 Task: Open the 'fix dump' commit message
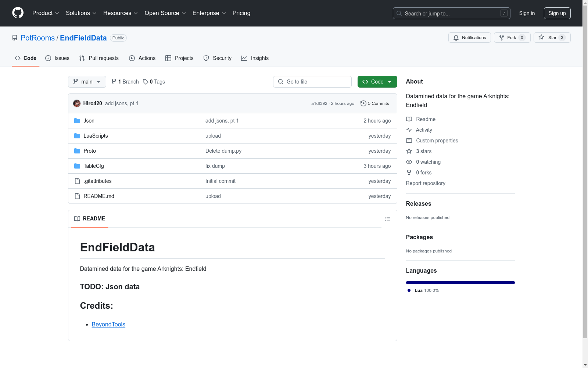215,166
